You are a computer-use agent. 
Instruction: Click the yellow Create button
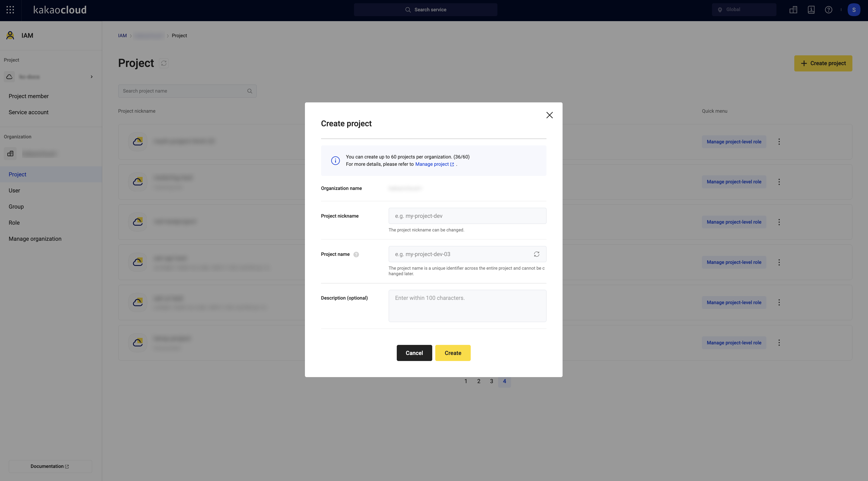(453, 353)
